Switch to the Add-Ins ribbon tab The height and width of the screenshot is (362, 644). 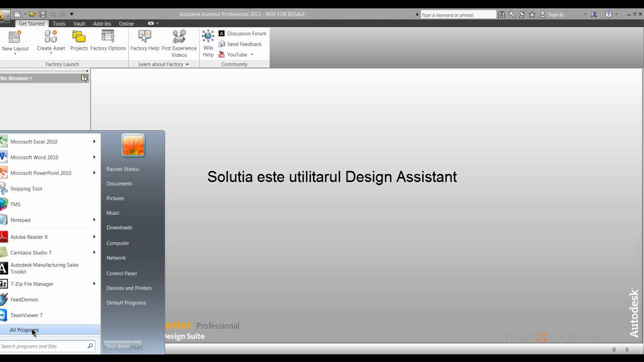(x=102, y=24)
